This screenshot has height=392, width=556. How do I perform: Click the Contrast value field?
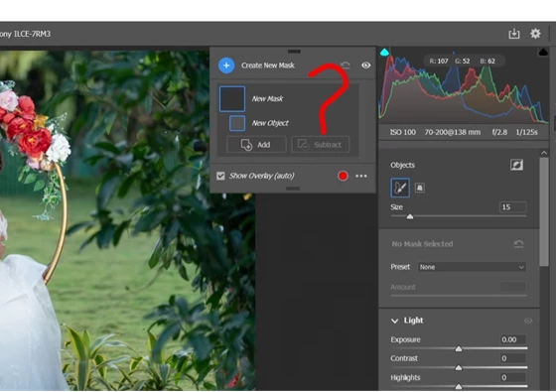point(512,358)
